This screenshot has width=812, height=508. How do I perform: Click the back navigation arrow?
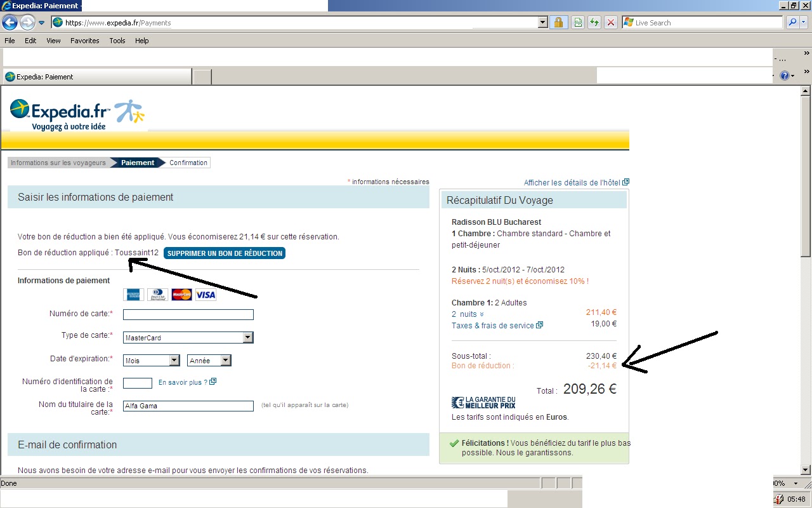click(x=10, y=22)
